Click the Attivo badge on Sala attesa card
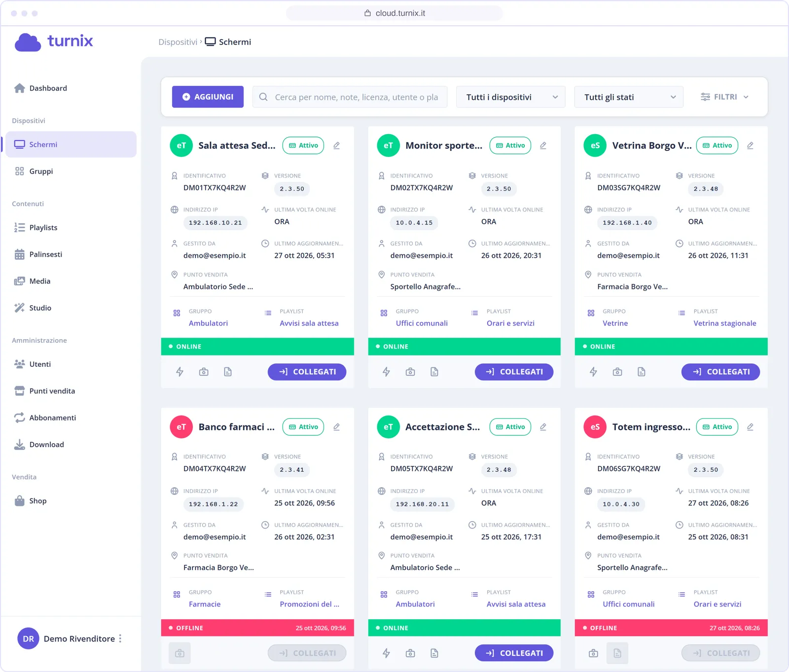 click(x=303, y=145)
